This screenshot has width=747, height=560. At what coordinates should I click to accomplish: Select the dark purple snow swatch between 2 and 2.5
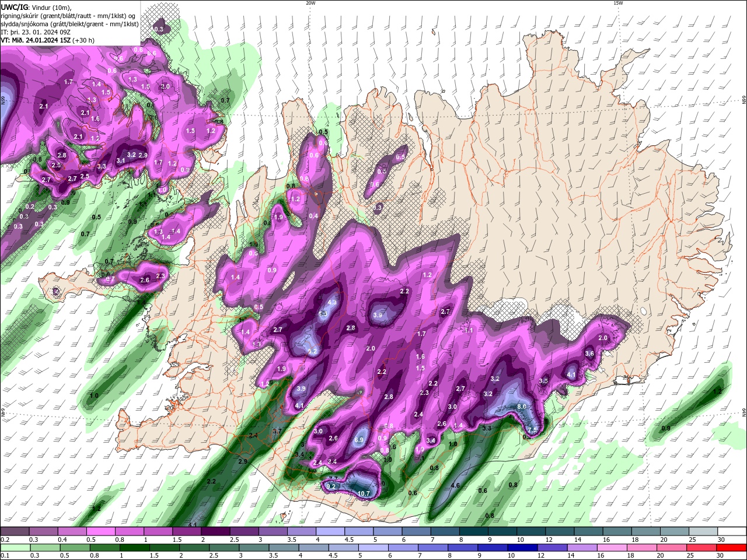coord(215,531)
